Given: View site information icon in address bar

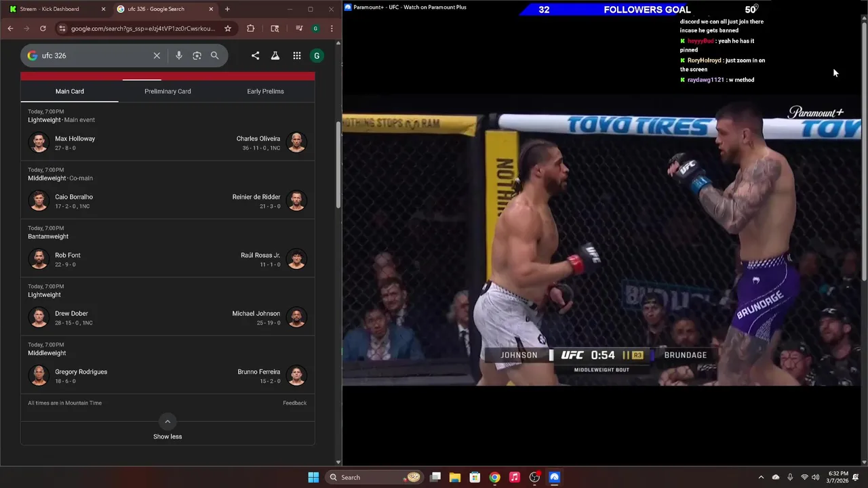Looking at the screenshot, I should tap(62, 28).
